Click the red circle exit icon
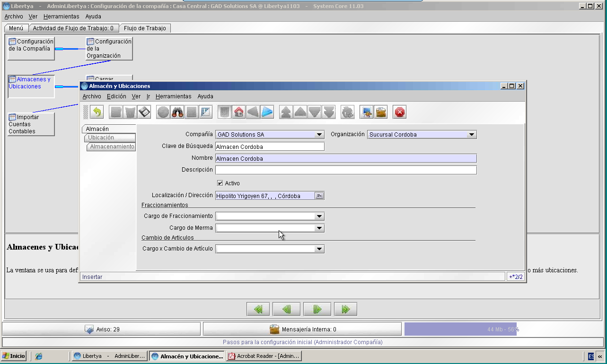The image size is (607, 364). [x=400, y=112]
